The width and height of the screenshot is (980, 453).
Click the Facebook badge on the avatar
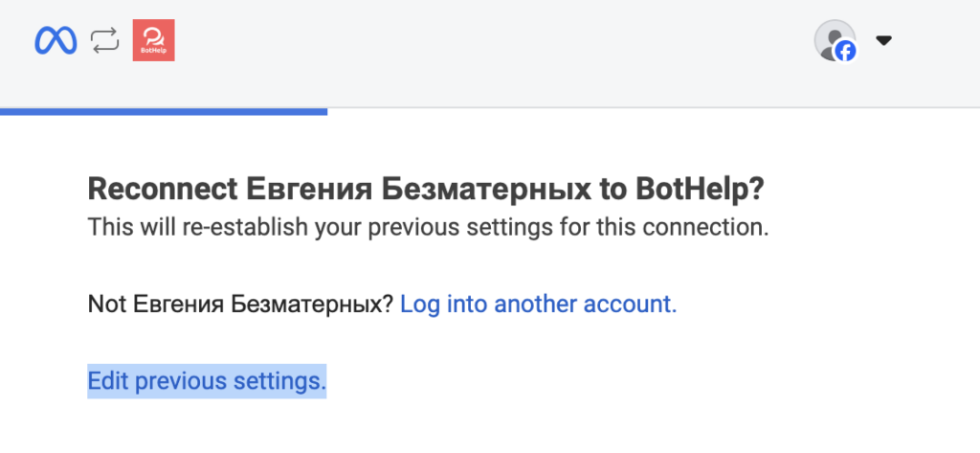click(x=845, y=52)
